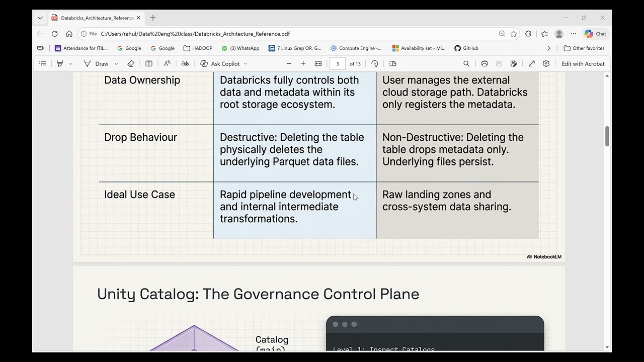The image size is (644, 362).
Task: Refresh the current page
Action: [55, 34]
